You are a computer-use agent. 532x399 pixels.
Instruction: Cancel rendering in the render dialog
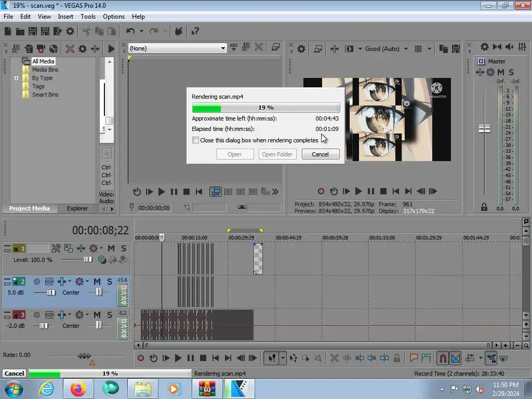tap(320, 154)
